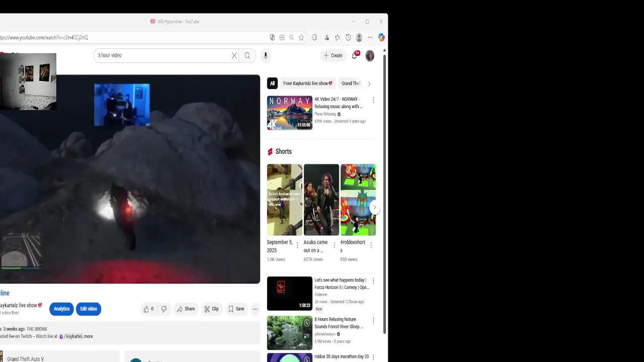Click the YouTube video player
Image resolution: width=644 pixels, height=362 pixels.
pos(130,179)
